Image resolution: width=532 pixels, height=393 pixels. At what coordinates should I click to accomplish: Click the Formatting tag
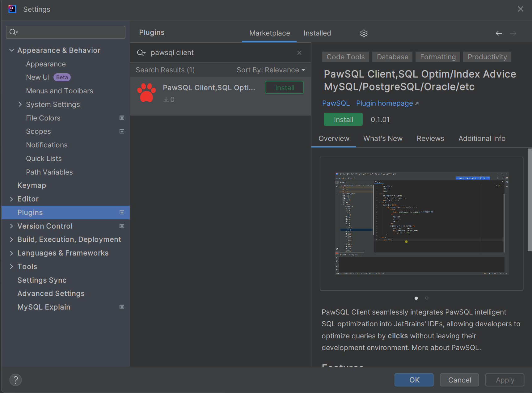click(x=438, y=57)
